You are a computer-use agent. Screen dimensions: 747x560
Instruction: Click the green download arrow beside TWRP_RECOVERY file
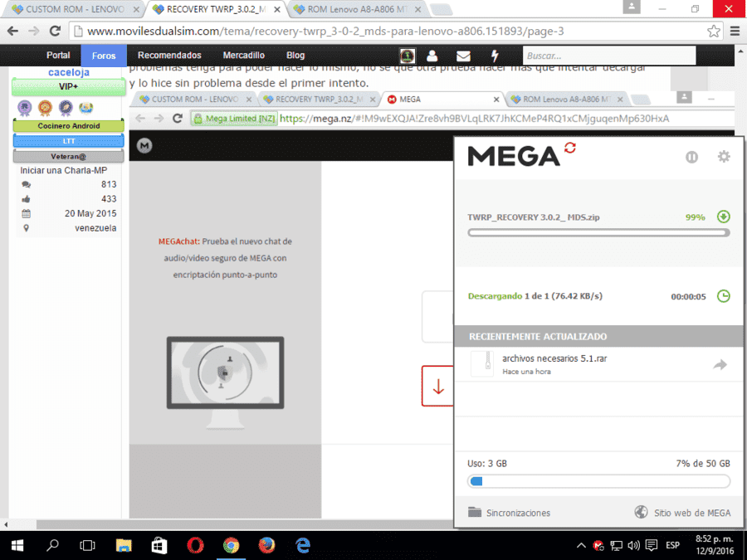pyautogui.click(x=723, y=217)
